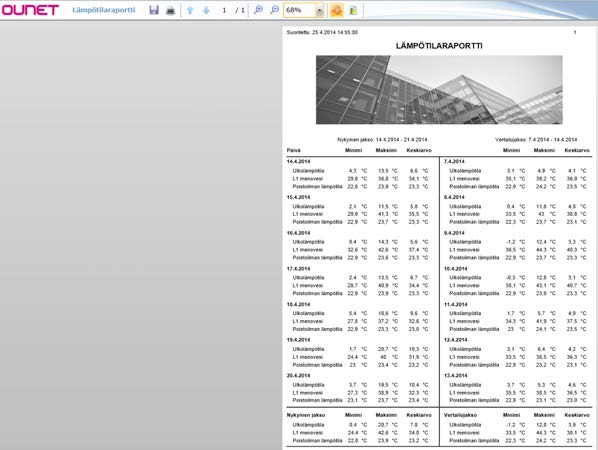Click the building photo in the report
This screenshot has width=598, height=450.
point(439,90)
